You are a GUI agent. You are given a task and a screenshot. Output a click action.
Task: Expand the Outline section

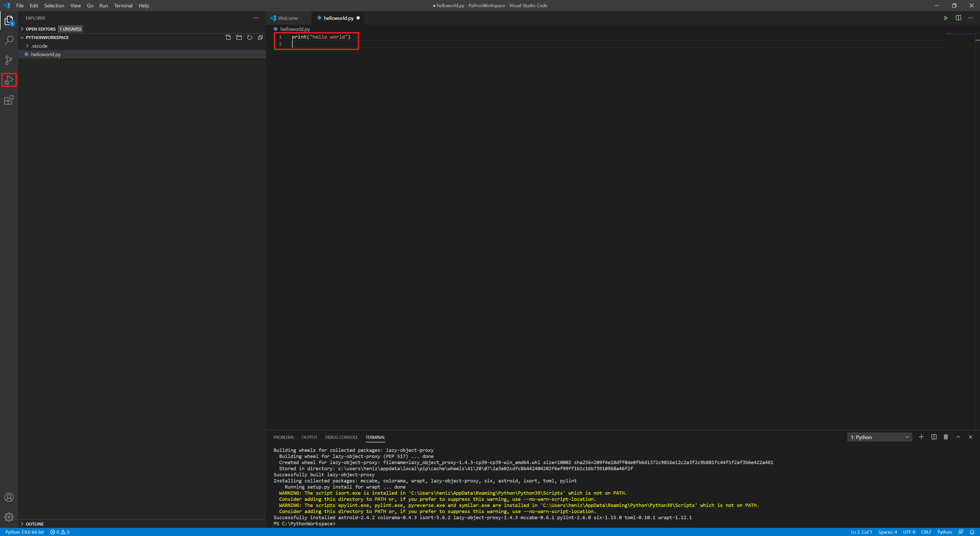coord(34,524)
